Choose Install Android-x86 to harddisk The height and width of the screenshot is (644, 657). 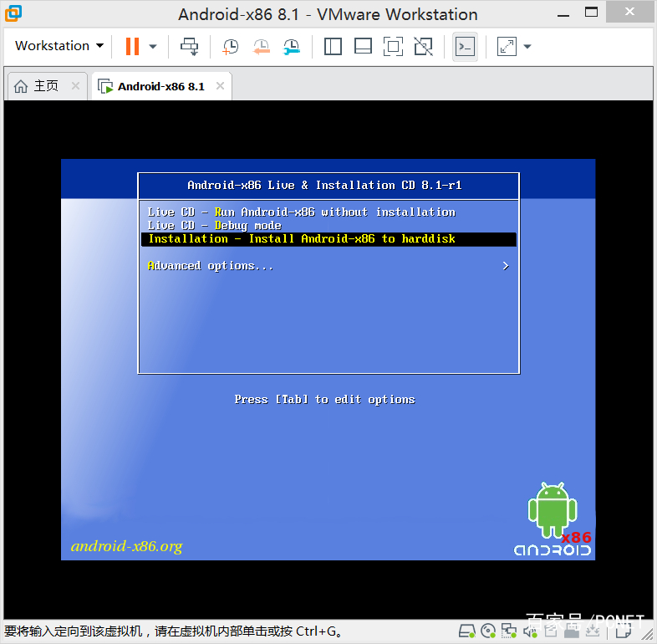click(328, 239)
